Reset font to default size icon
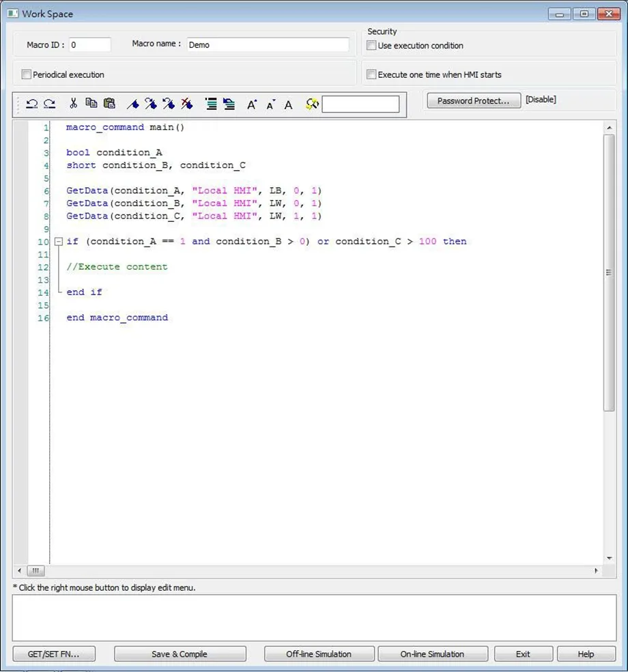The image size is (628, 672). pos(288,104)
